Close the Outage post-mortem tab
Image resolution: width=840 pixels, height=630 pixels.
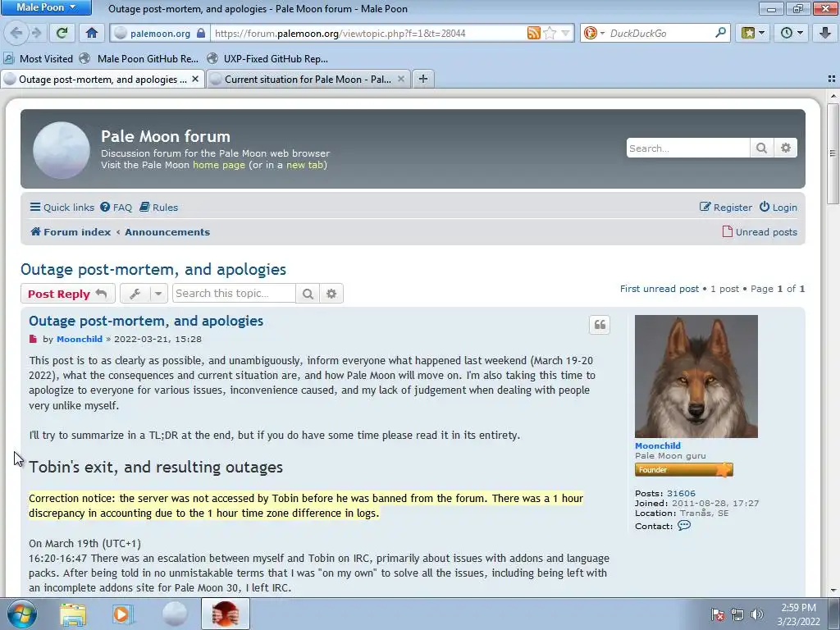[195, 80]
